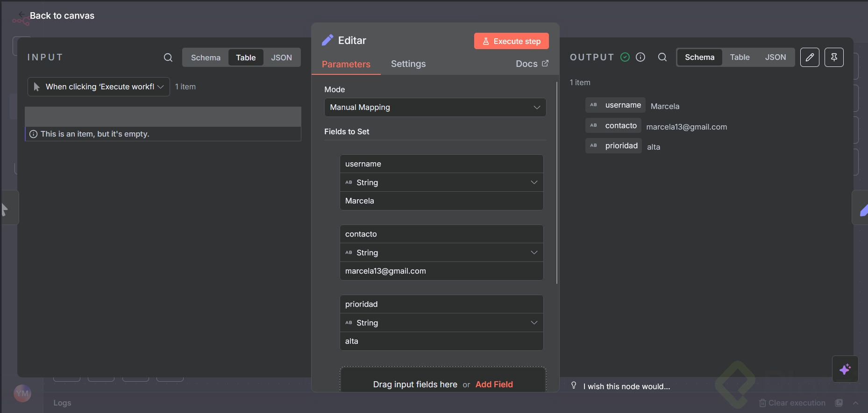Click the Logs label
868x413 pixels.
[x=62, y=403]
